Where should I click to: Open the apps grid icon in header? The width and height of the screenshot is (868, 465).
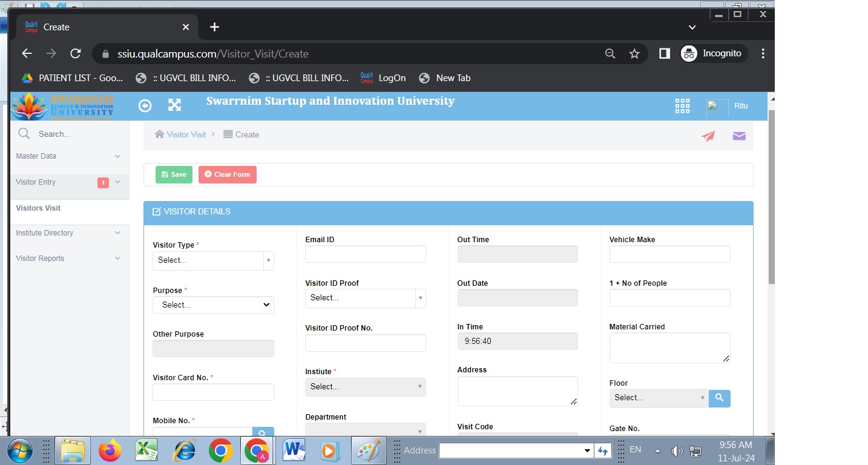click(682, 106)
